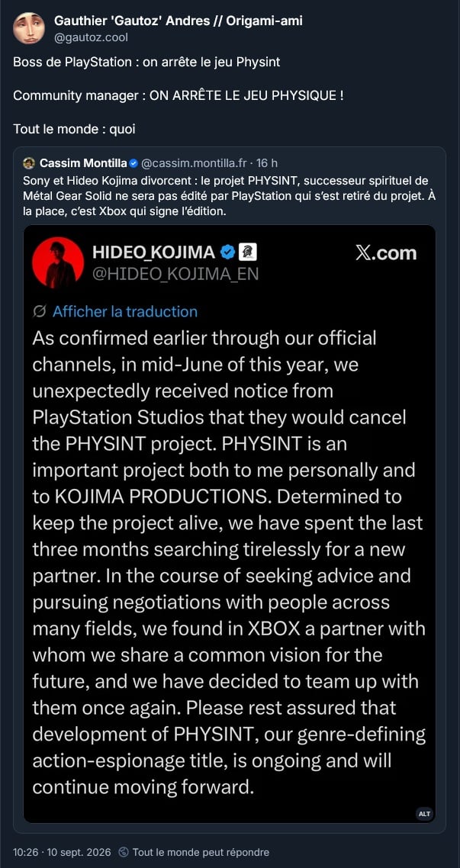This screenshot has height=868, width=460.
Task: Open the @HIDEO_KOJIMA_EN handle
Action: (175, 275)
